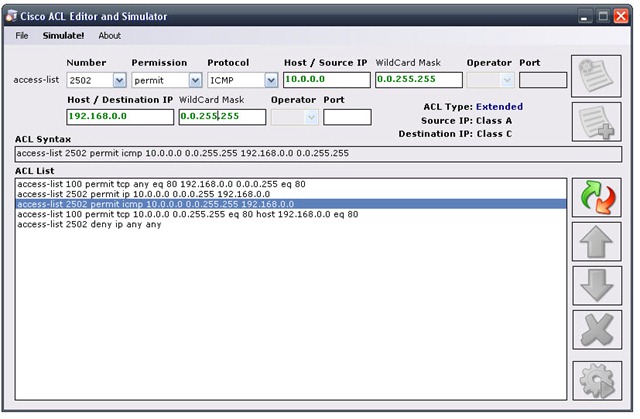This screenshot has width=640, height=419.
Task: Minimize the Cisco ACL Editor window
Action: 584,16
